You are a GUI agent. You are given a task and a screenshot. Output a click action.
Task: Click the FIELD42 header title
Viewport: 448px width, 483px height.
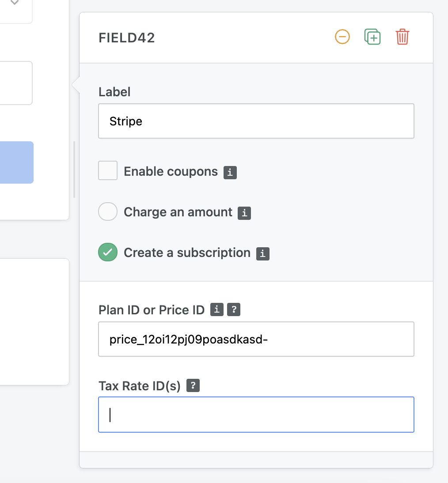click(x=127, y=38)
